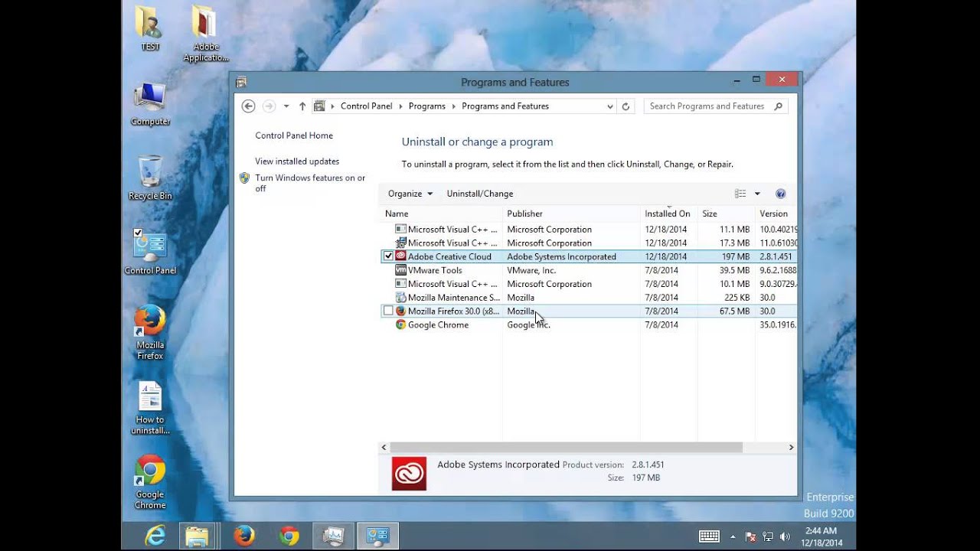
Task: Select Microsoft Visual C++ 10.1 MB entry
Action: click(x=588, y=284)
